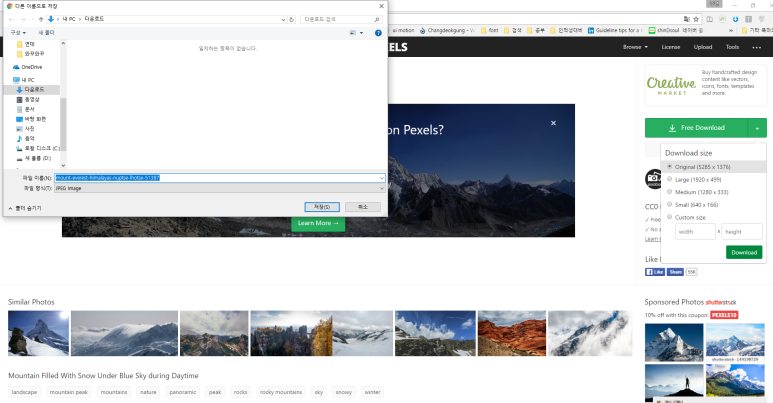Click the Back arrow in save dialog
The width and height of the screenshot is (773, 403).
click(x=11, y=19)
